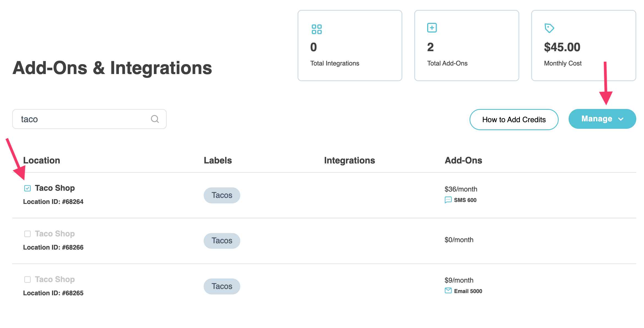Open the Manage dropdown

click(x=602, y=119)
